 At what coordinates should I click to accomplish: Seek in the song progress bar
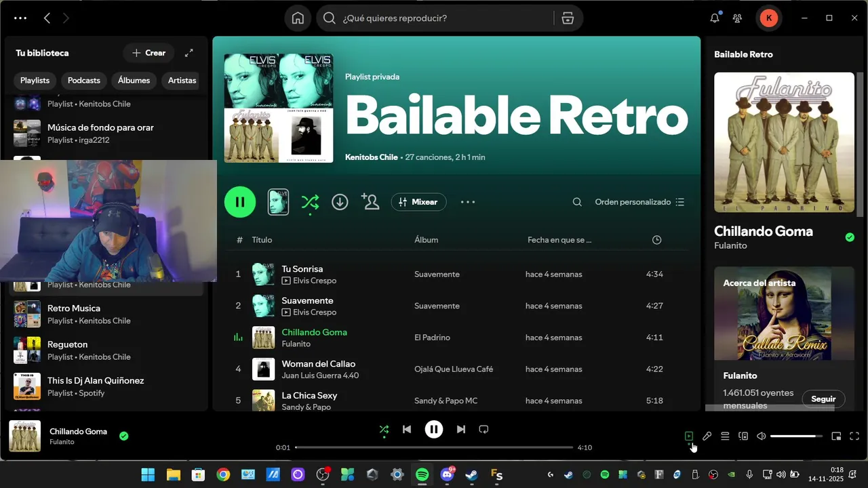tap(434, 447)
